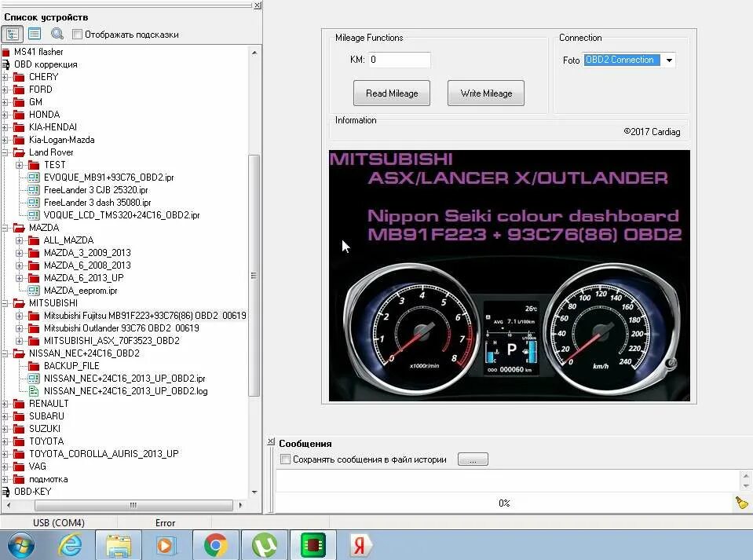Open FreeLander 3 dash 35080.ipr
The height and width of the screenshot is (560, 753).
(x=97, y=203)
